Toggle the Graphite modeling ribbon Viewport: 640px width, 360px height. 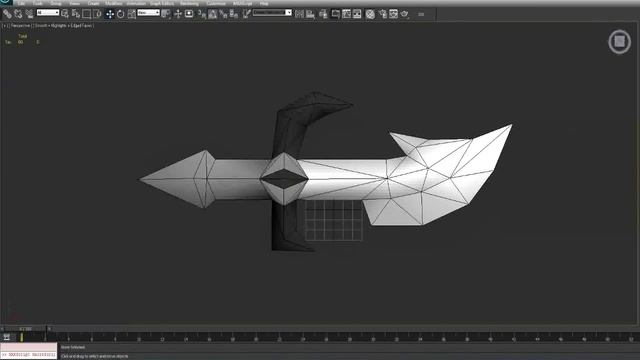pyautogui.click(x=336, y=14)
